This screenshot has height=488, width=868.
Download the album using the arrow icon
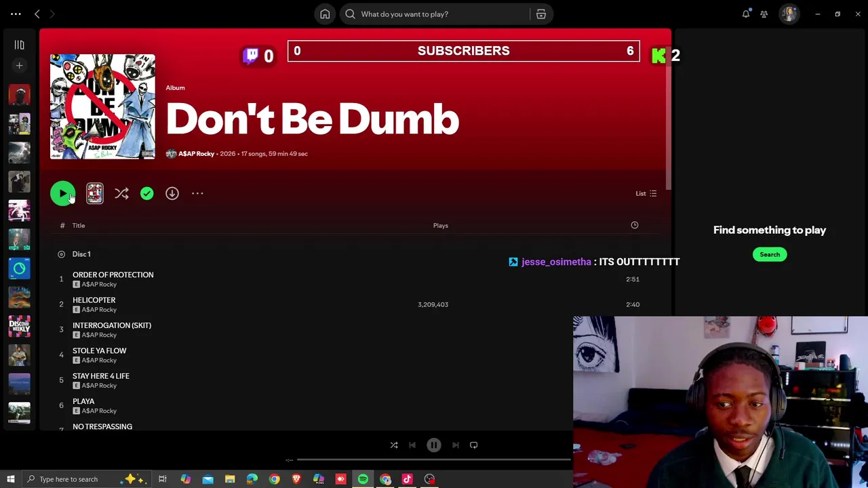click(172, 194)
